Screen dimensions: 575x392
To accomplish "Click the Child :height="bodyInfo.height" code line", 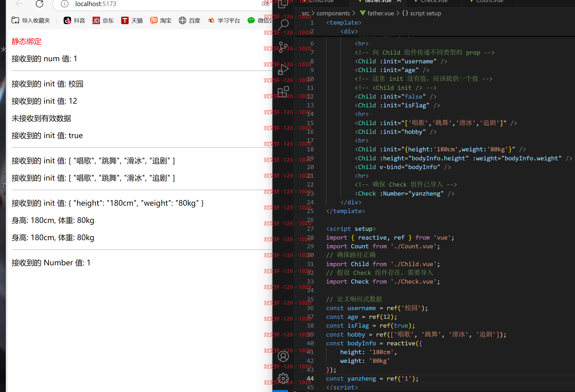I will click(463, 158).
